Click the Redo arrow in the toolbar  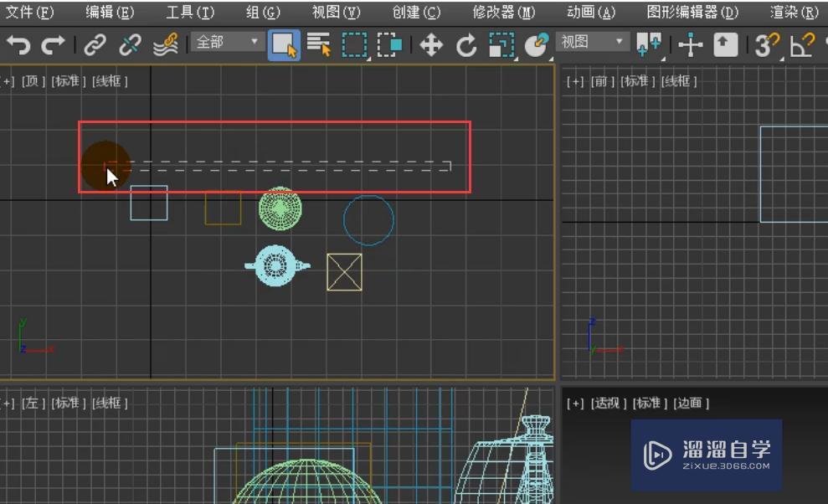point(53,45)
